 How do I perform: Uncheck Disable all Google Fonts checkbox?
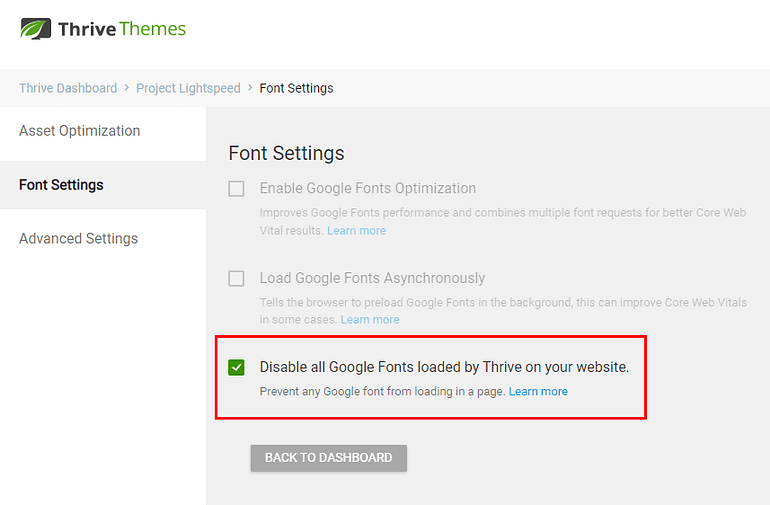[236, 367]
